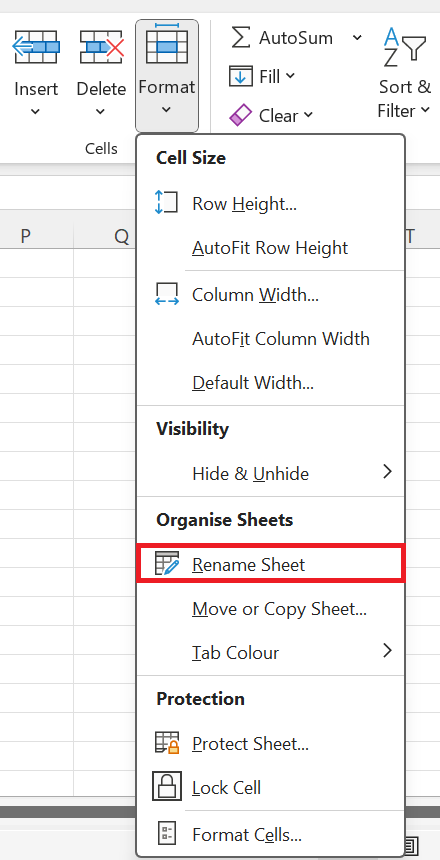440x860 pixels.
Task: Click the Protection section heading
Action: coord(200,698)
